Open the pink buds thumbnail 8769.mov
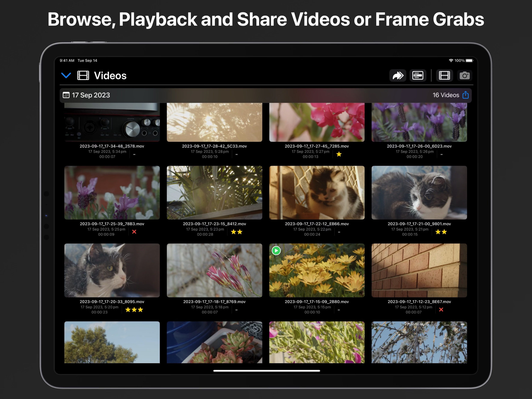Screen dimensions: 532x399 coord(214,270)
